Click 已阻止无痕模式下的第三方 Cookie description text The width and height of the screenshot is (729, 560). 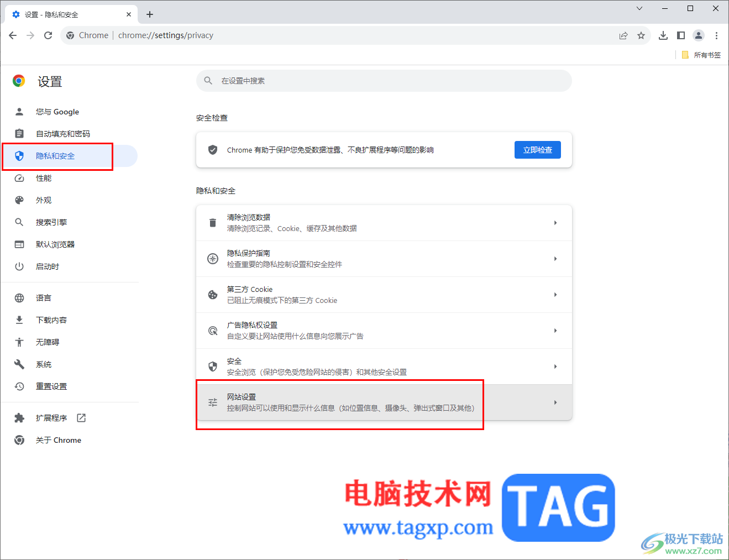(x=282, y=300)
